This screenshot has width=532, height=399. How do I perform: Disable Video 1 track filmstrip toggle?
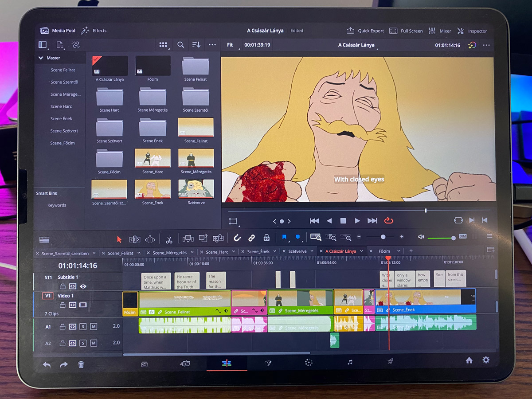[83, 305]
